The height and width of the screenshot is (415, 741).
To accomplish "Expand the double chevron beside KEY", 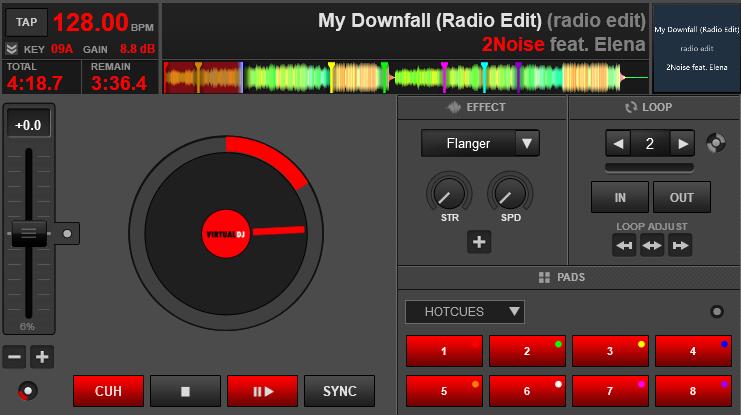I will tap(12, 49).
